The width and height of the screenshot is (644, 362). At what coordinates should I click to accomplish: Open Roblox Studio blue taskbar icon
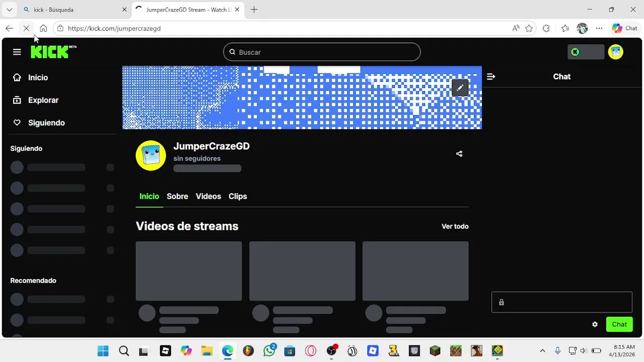click(x=373, y=350)
